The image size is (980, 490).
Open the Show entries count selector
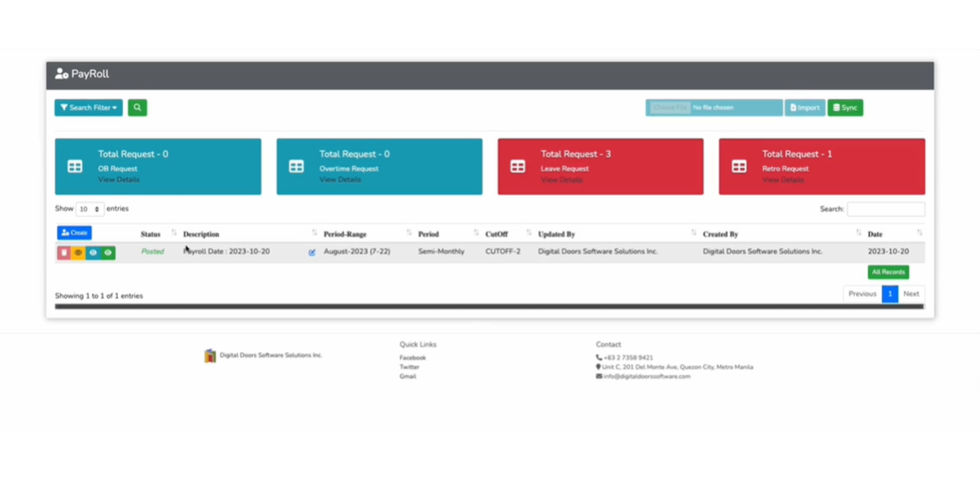pos(90,209)
